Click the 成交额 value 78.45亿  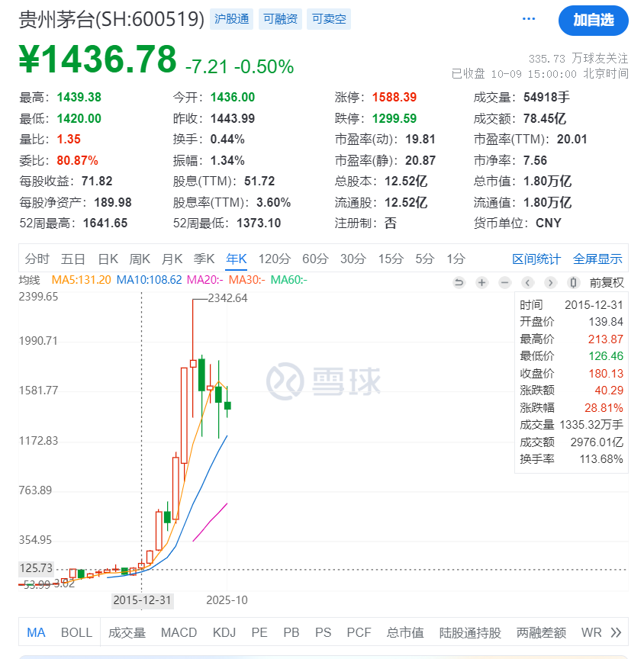544,118
